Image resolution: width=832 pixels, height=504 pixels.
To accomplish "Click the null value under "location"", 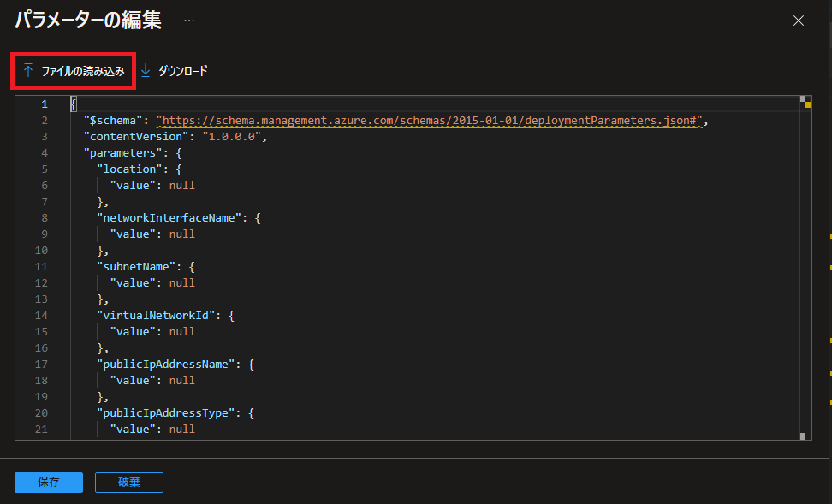I will (182, 186).
